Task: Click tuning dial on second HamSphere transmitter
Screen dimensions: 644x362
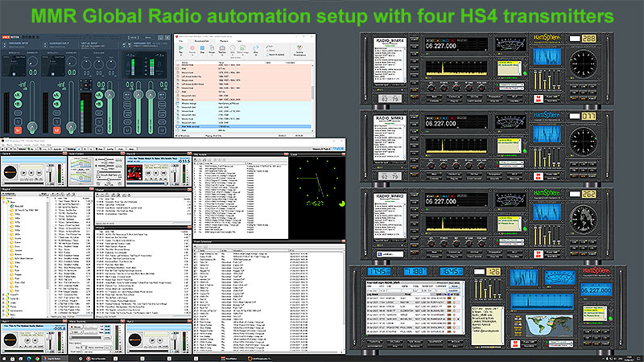Action: (x=583, y=141)
